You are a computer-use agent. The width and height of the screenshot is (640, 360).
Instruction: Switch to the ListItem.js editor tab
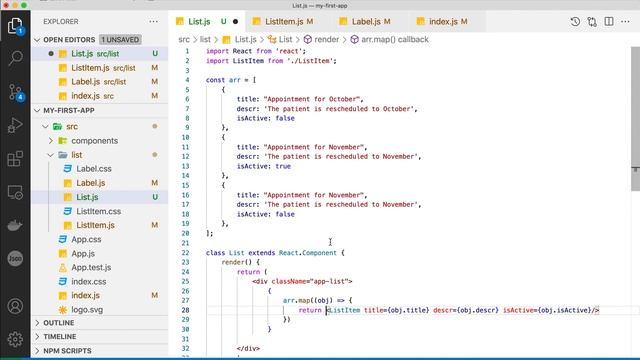coord(283,22)
